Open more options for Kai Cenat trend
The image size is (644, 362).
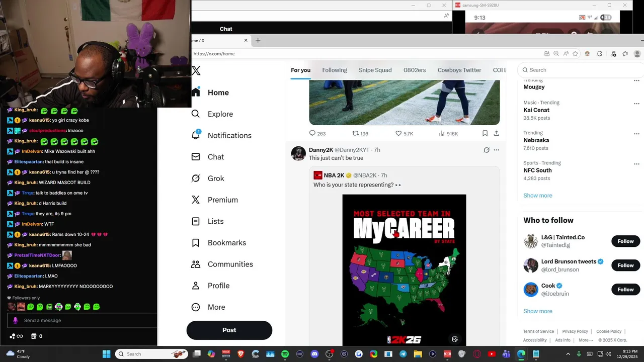click(636, 104)
